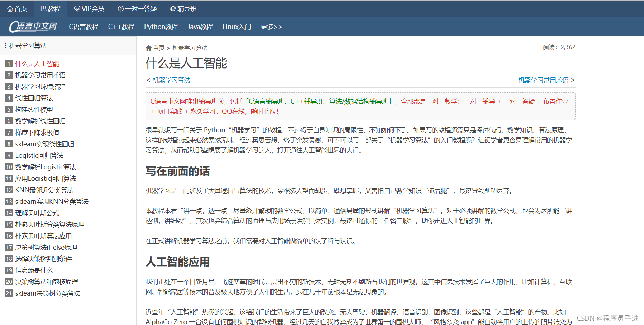Open sidebar item 决策树算法和剪枝原理
Viewport: 644px width, 325px height.
[x=47, y=282]
